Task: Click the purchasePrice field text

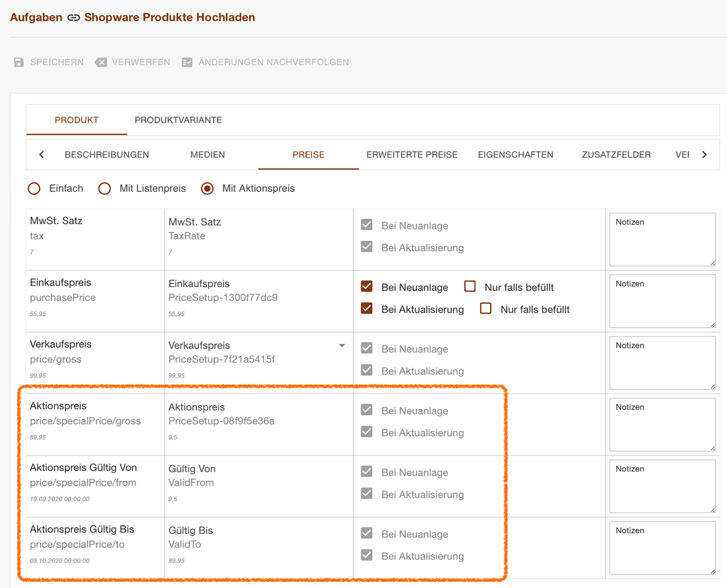Action: click(x=63, y=298)
